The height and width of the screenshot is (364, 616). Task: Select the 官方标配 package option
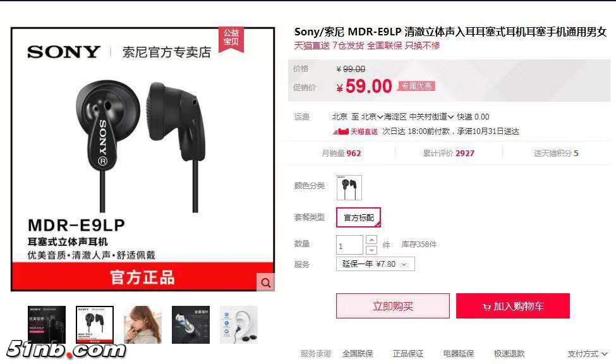[358, 217]
